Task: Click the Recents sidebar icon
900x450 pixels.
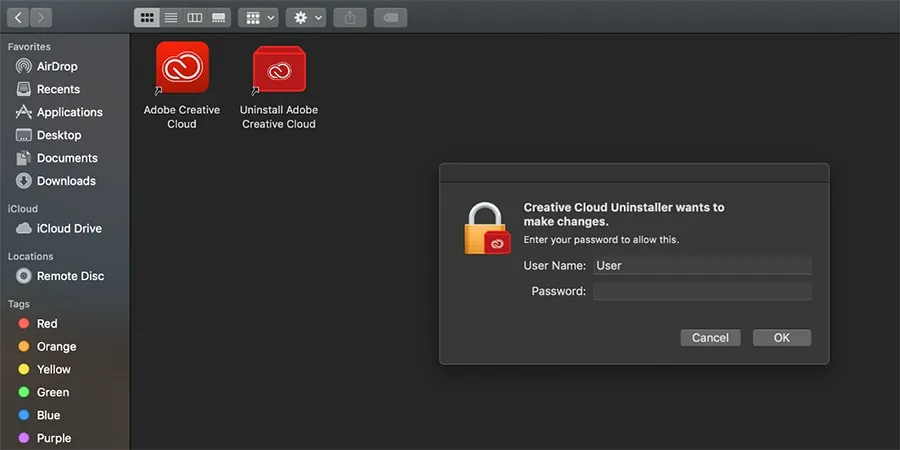Action: (24, 89)
